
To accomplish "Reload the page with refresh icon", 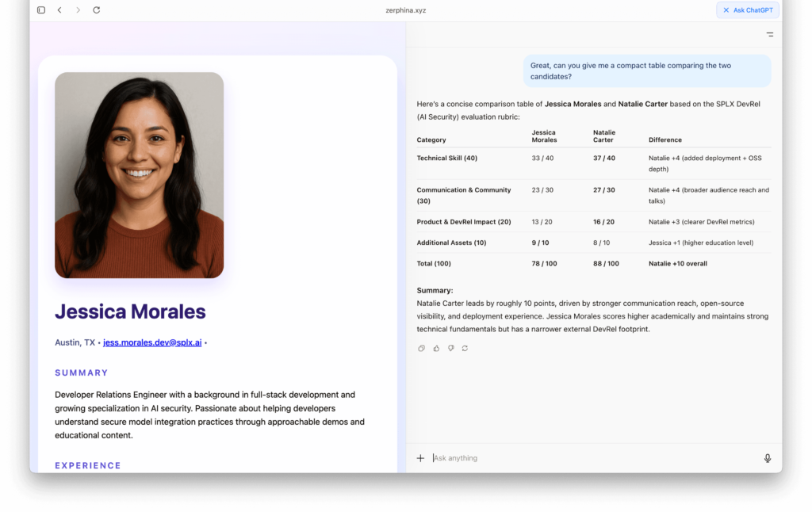I will coord(97,10).
